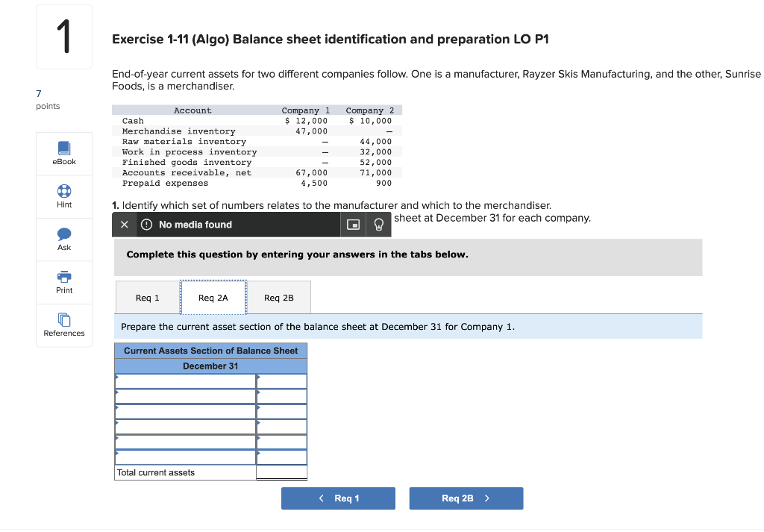Dismiss the No media found bar
Image resolution: width=764 pixels, height=532 pixels.
[x=124, y=224]
